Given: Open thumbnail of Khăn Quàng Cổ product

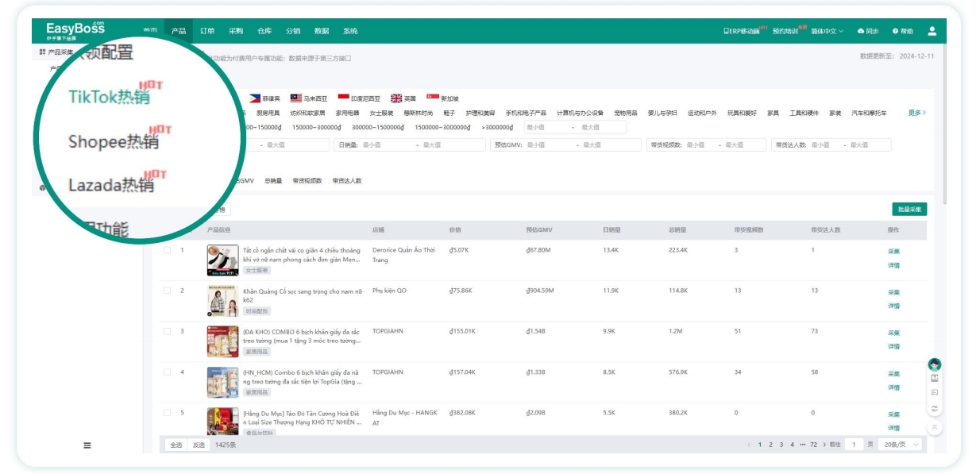Looking at the screenshot, I should (x=222, y=301).
